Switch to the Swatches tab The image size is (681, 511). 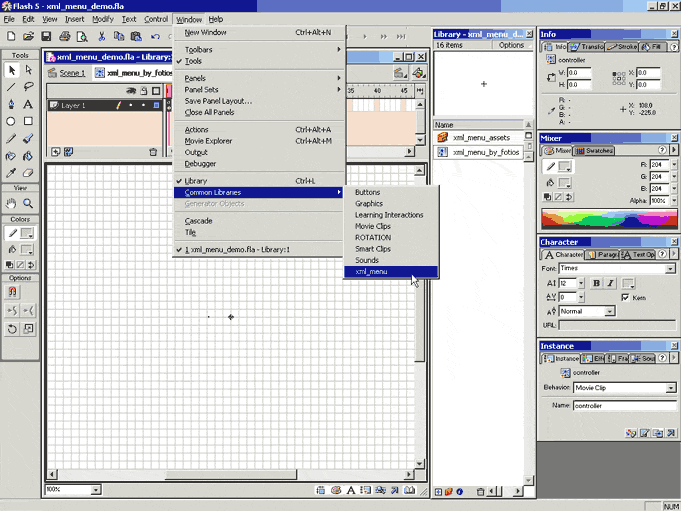pos(599,151)
